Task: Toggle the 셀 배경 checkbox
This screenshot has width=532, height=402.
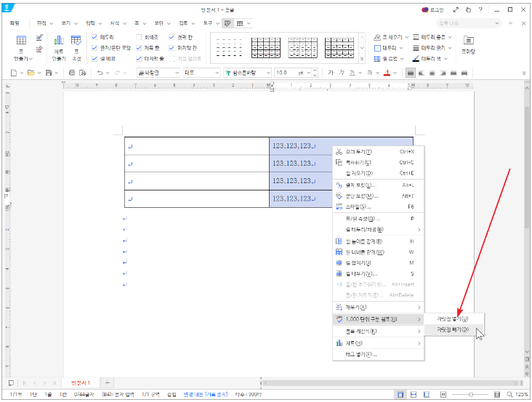Action: [x=94, y=59]
